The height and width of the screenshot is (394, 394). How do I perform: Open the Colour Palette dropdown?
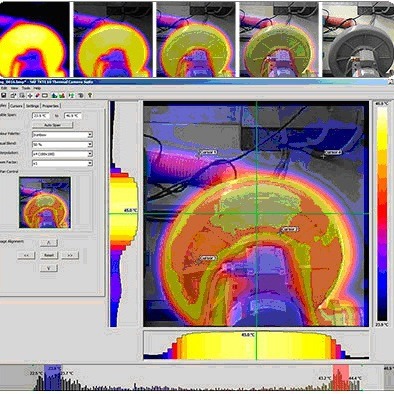(62, 135)
